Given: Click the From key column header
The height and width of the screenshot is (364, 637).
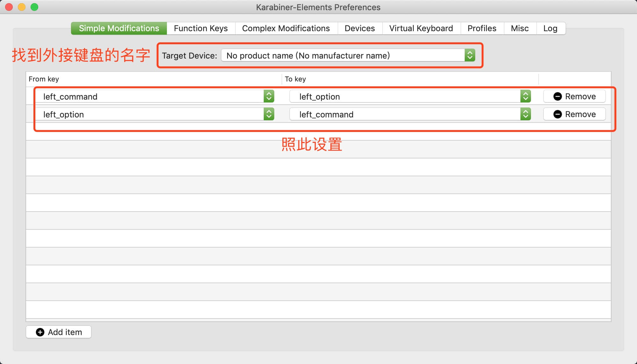Looking at the screenshot, I should point(44,79).
